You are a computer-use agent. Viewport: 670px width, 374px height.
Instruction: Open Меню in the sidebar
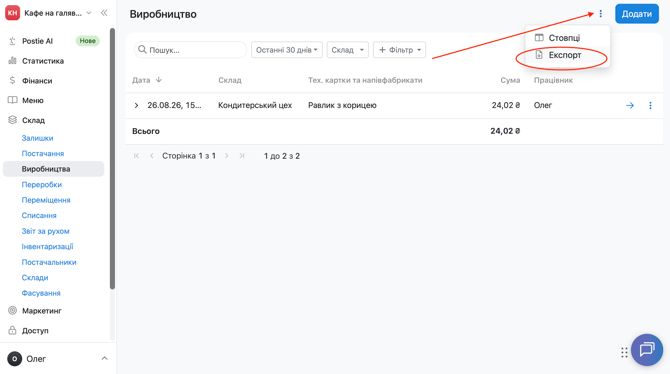(x=33, y=100)
